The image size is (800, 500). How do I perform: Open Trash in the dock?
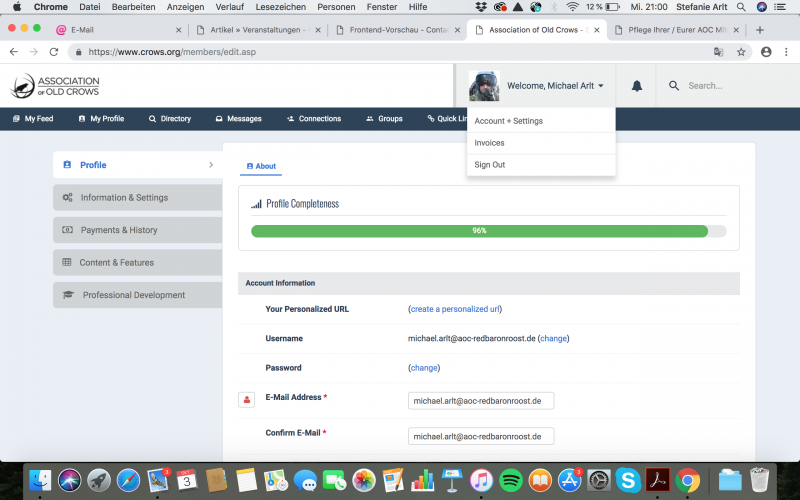(x=760, y=480)
